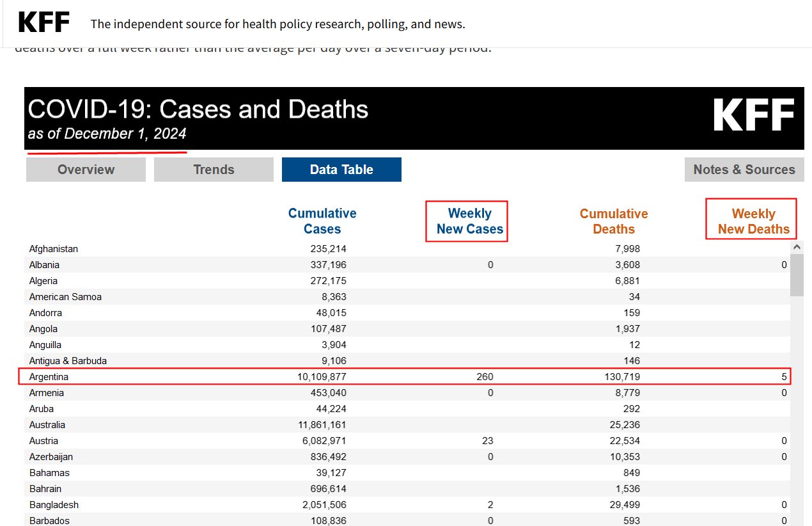Viewport: 812px width, 526px height.
Task: Click the table scrollbar up arrow
Action: [797, 247]
